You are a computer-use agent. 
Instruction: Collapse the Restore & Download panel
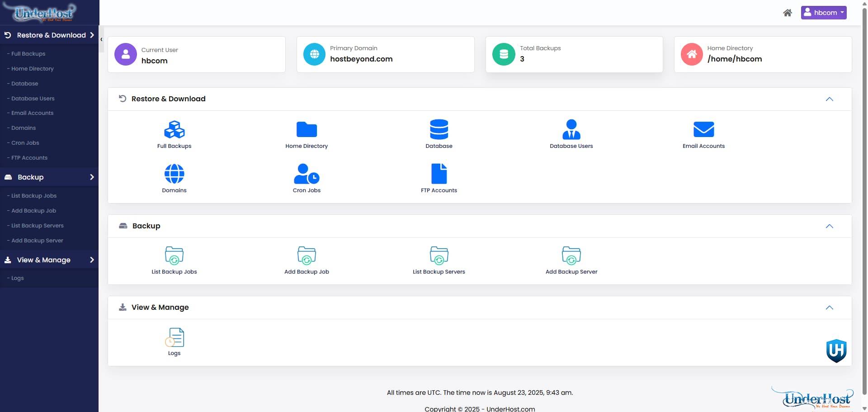pyautogui.click(x=829, y=99)
